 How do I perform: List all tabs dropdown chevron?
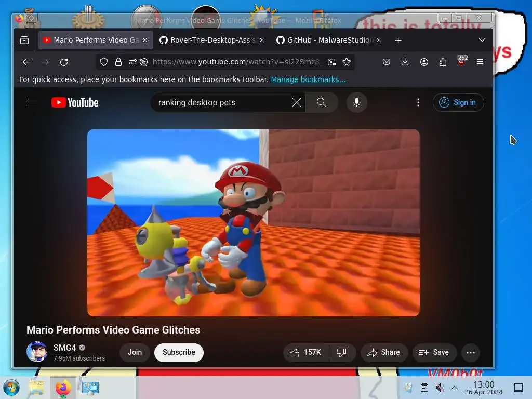482,40
